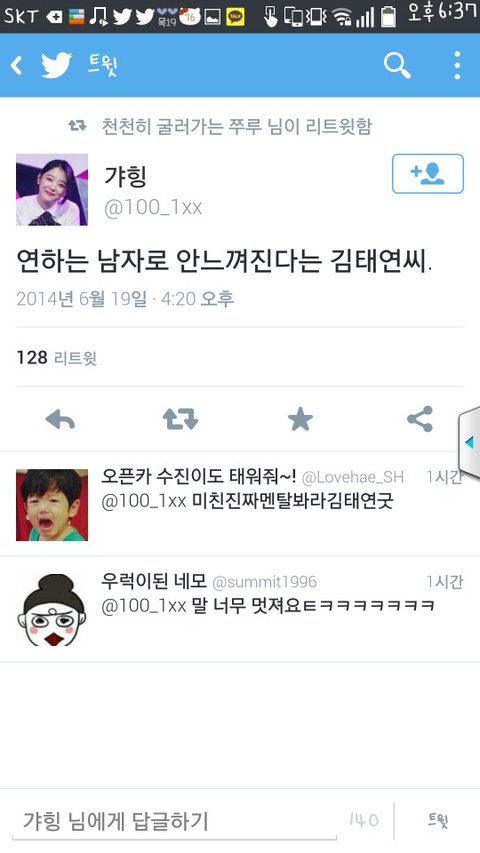This screenshot has height=853, width=480.
Task: Open the @100_1xx handle under 갸힝
Action: point(153,207)
